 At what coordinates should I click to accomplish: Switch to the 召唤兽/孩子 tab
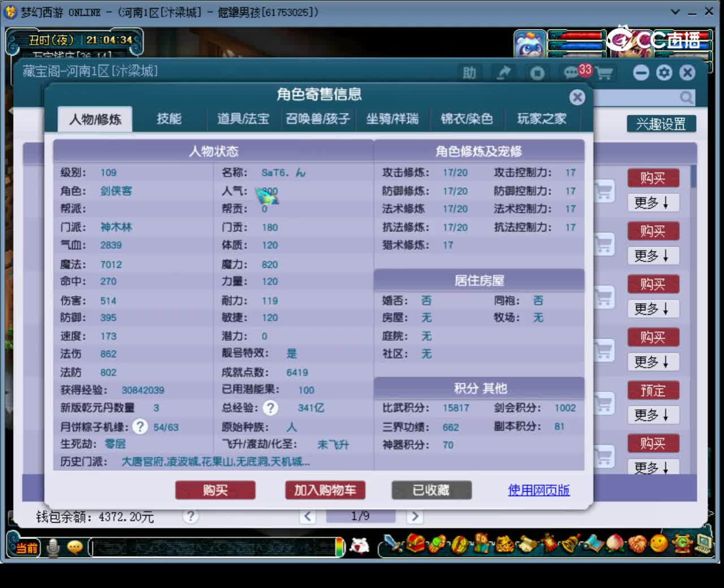point(318,119)
